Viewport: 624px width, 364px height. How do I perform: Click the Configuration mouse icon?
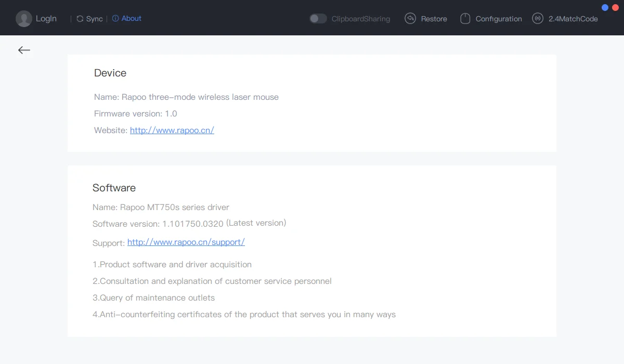tap(465, 19)
